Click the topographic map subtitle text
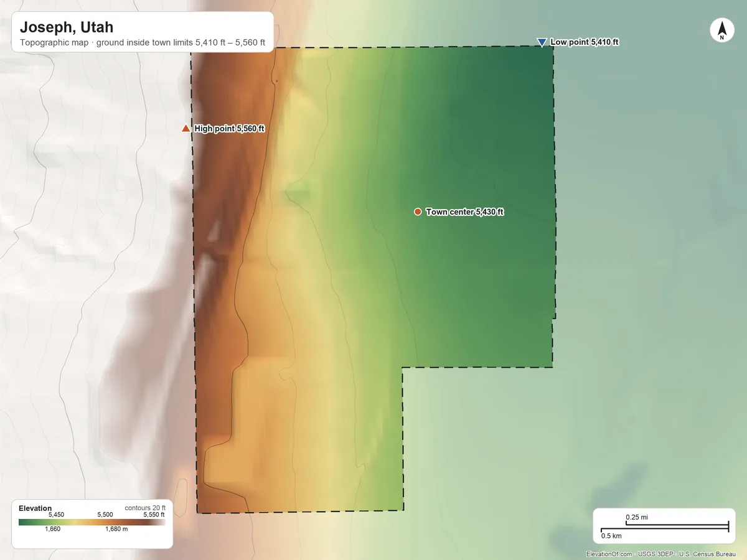 [x=143, y=44]
